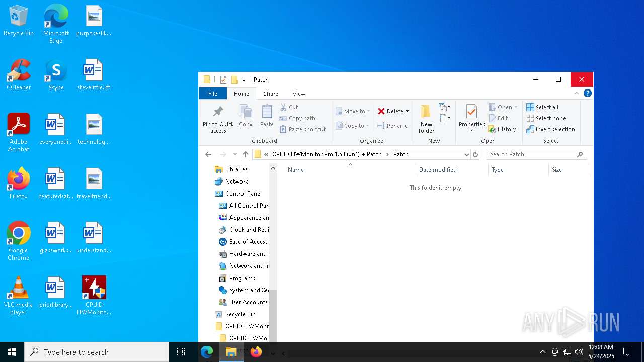Switch to the Home ribbon tab
Viewport: 644px width, 362px height.
coord(241,94)
